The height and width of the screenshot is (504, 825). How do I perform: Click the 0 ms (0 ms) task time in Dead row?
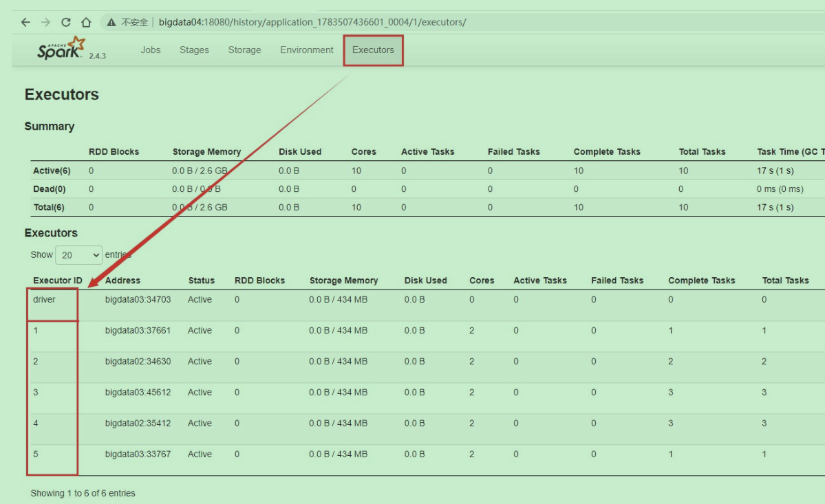tap(780, 189)
